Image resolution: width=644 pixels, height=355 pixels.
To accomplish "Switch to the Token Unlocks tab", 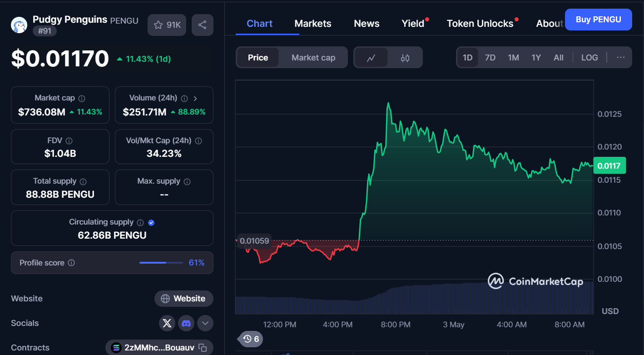I will [x=480, y=24].
